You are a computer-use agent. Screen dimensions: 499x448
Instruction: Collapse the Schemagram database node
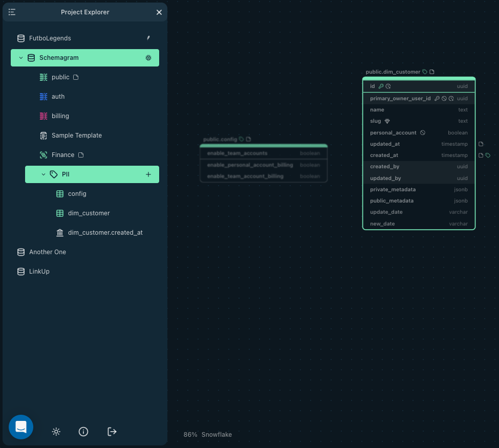(x=21, y=58)
